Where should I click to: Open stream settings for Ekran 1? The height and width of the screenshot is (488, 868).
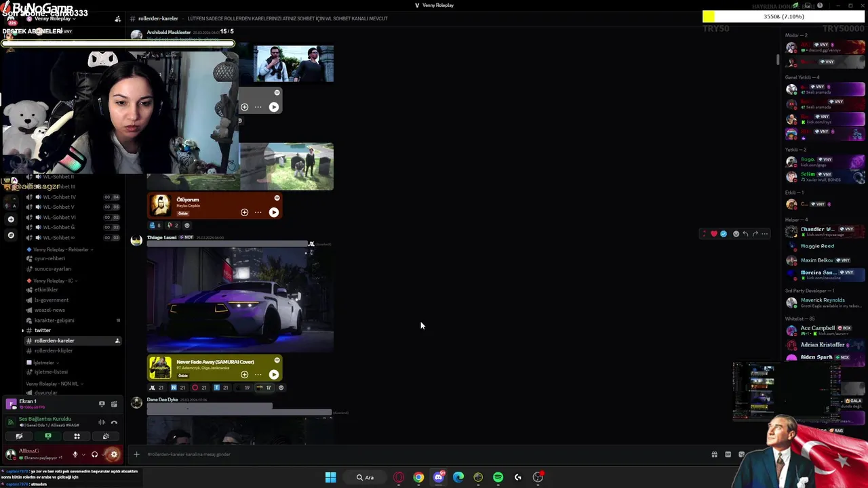coord(114,404)
